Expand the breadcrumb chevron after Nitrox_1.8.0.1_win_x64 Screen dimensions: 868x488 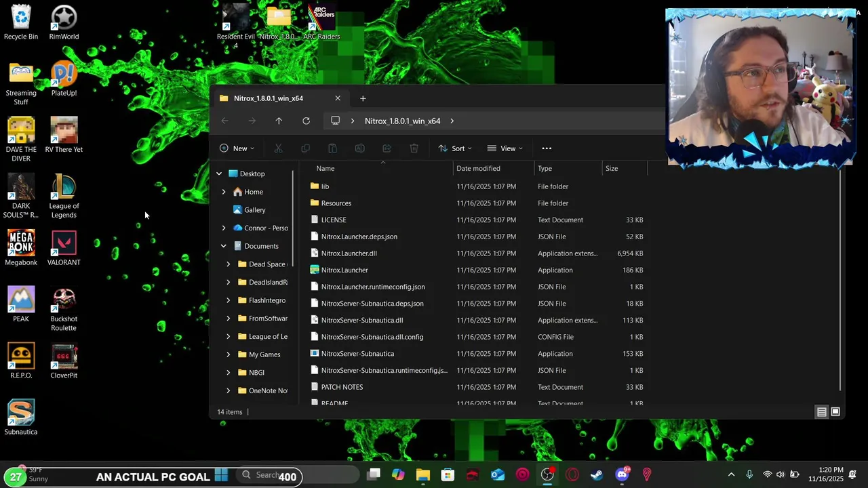[452, 121]
